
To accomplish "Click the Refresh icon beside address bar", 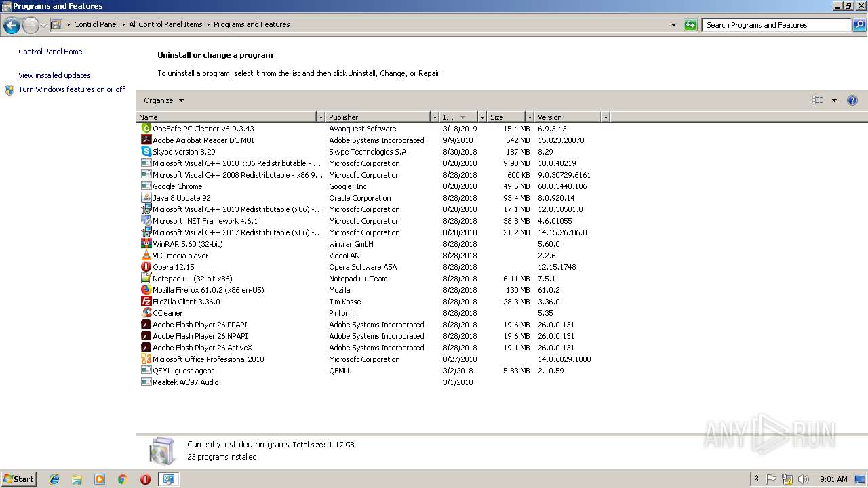I will pos(690,25).
